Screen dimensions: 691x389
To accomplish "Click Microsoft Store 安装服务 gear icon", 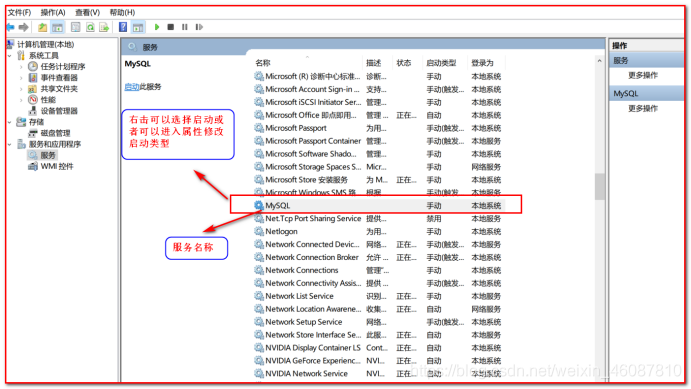I will (259, 180).
